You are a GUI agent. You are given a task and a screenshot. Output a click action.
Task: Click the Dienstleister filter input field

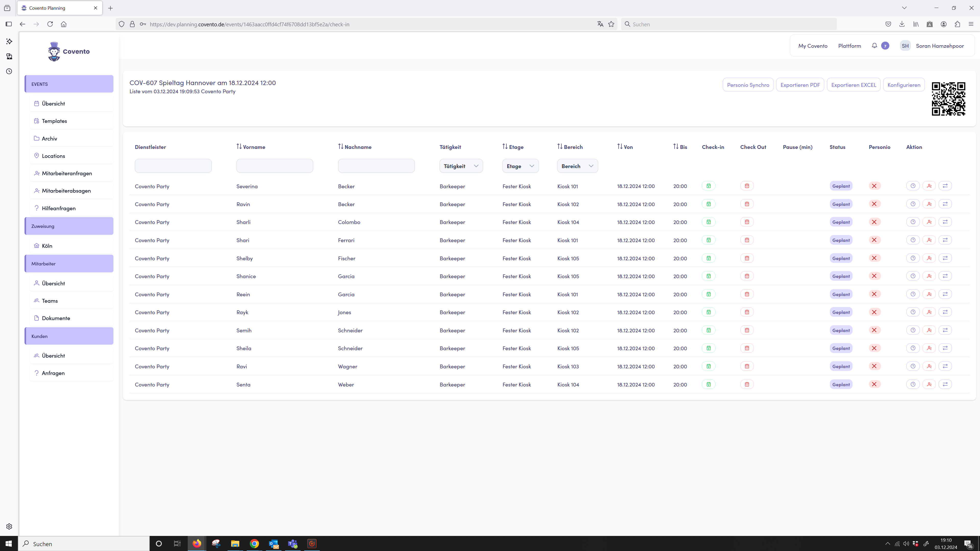click(x=173, y=166)
